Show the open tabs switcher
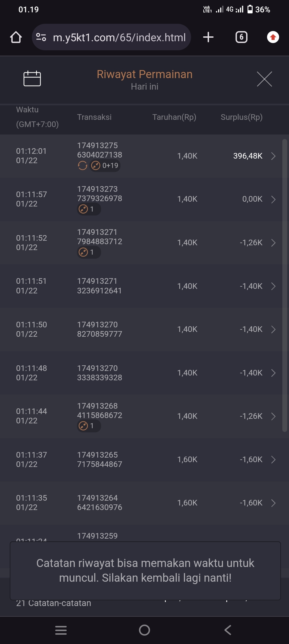This screenshot has height=644, width=289. [x=241, y=37]
